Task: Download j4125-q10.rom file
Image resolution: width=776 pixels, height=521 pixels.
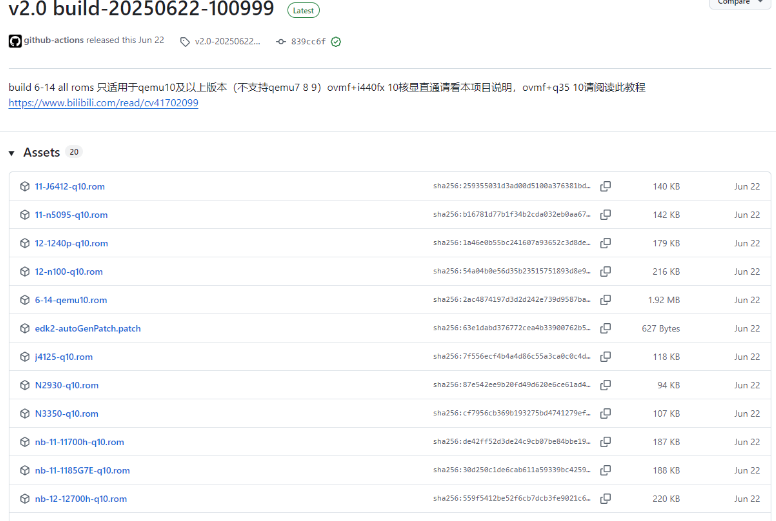Action: point(63,357)
